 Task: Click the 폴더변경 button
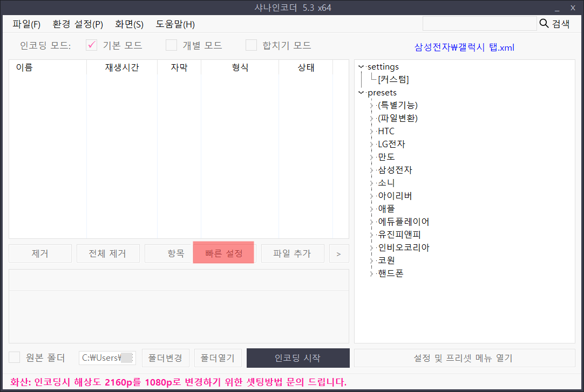[x=165, y=358]
